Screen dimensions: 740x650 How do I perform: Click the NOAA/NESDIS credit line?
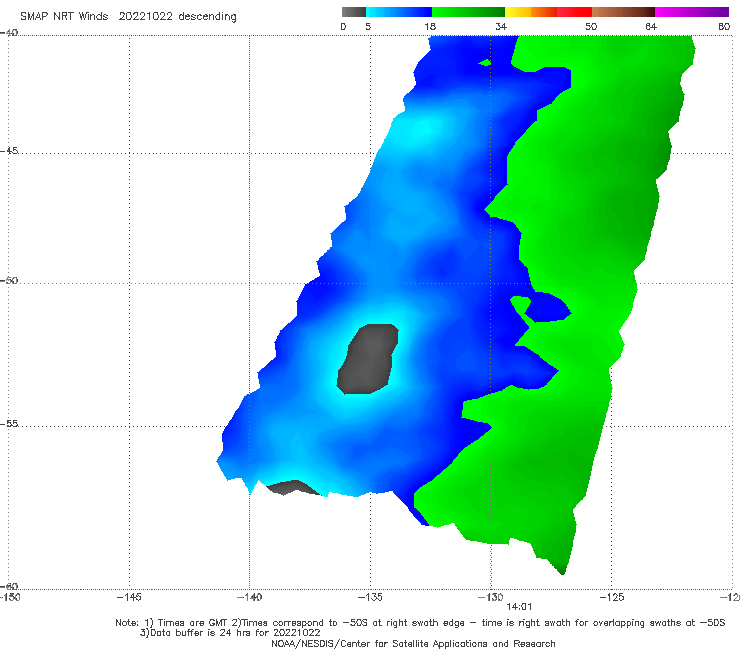(x=413, y=643)
